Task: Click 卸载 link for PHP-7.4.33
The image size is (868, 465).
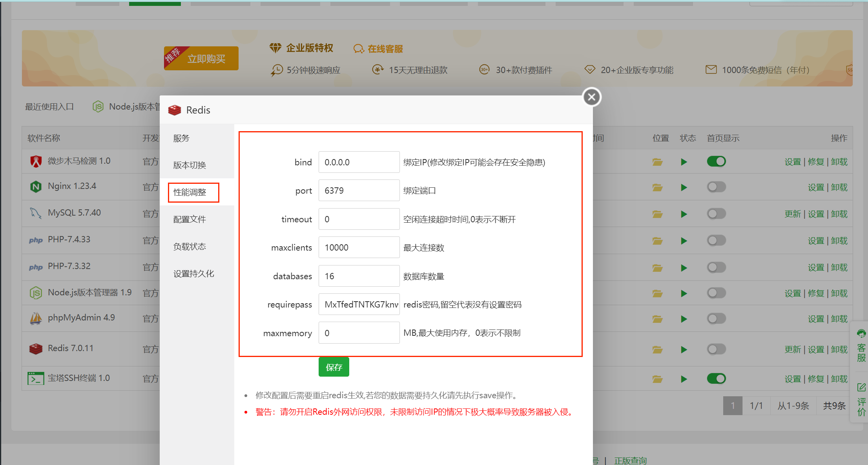Action: coord(839,241)
